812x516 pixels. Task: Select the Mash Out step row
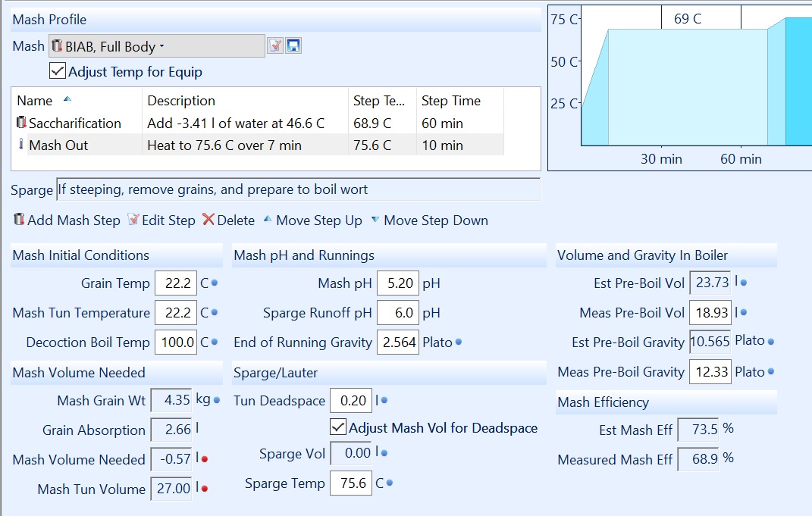58,145
